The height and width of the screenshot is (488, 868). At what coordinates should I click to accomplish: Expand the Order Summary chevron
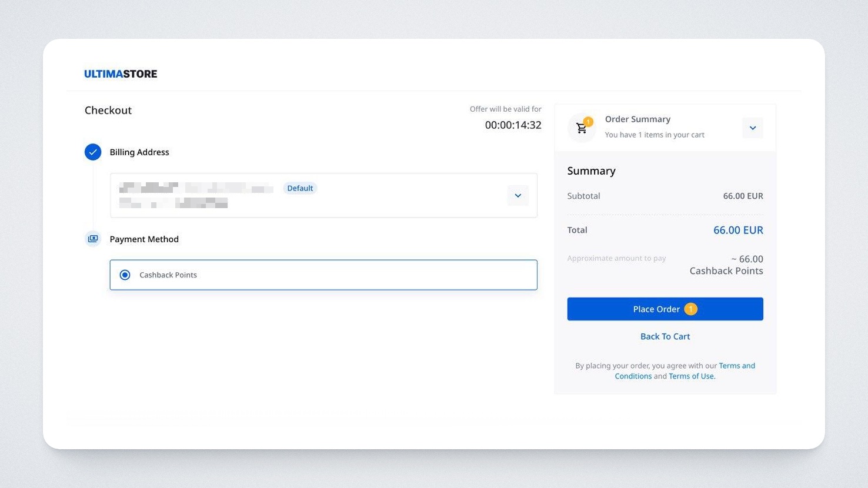752,128
